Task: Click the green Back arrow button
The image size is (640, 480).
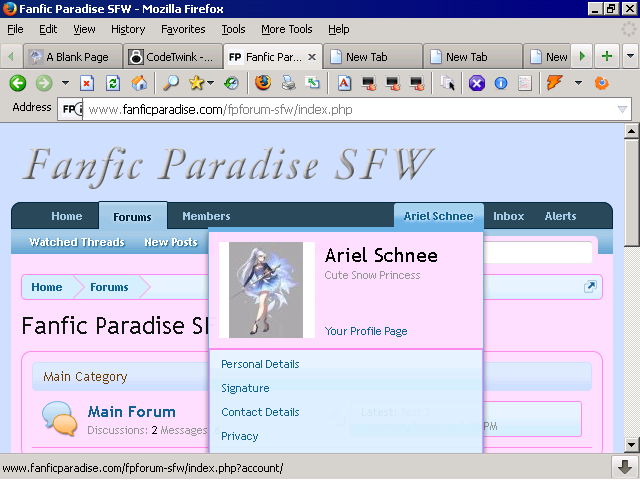Action: click(x=18, y=83)
